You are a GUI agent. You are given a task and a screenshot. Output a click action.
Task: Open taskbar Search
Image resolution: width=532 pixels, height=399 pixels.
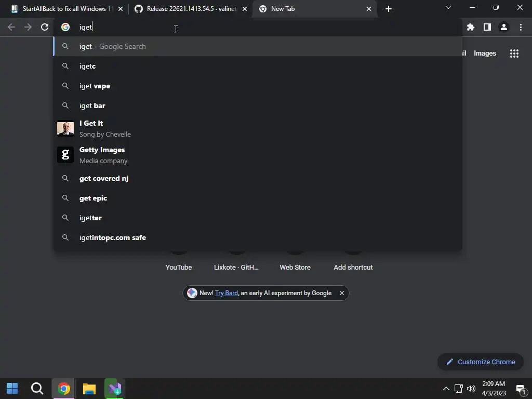(x=37, y=389)
